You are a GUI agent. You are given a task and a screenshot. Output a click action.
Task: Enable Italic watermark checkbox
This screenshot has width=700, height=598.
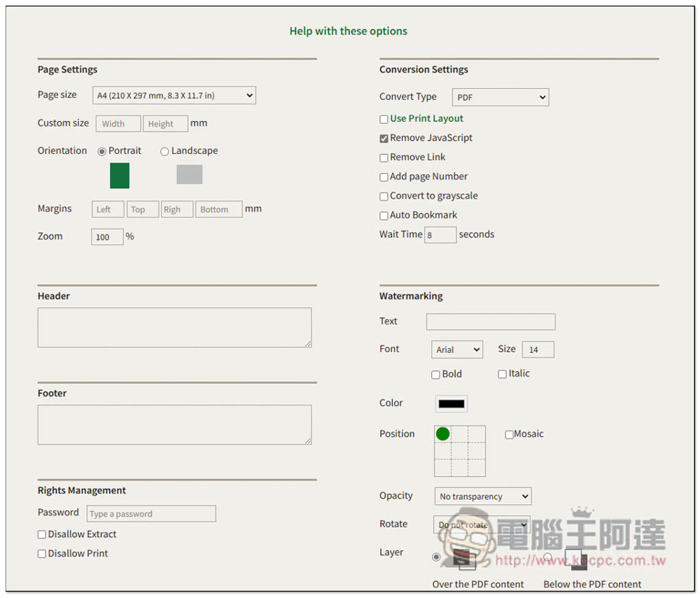[x=502, y=374]
